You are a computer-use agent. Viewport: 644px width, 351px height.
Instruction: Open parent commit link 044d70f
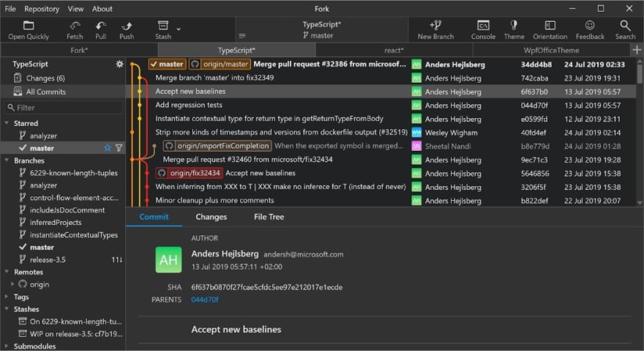[204, 300]
